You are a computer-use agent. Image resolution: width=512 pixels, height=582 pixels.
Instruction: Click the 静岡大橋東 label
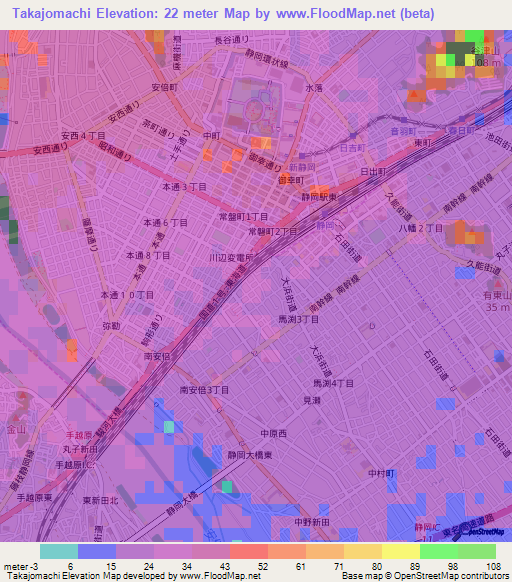[250, 455]
